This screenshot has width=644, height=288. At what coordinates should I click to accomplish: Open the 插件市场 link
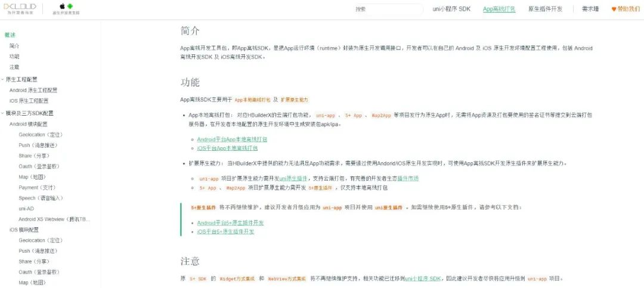tap(408, 179)
